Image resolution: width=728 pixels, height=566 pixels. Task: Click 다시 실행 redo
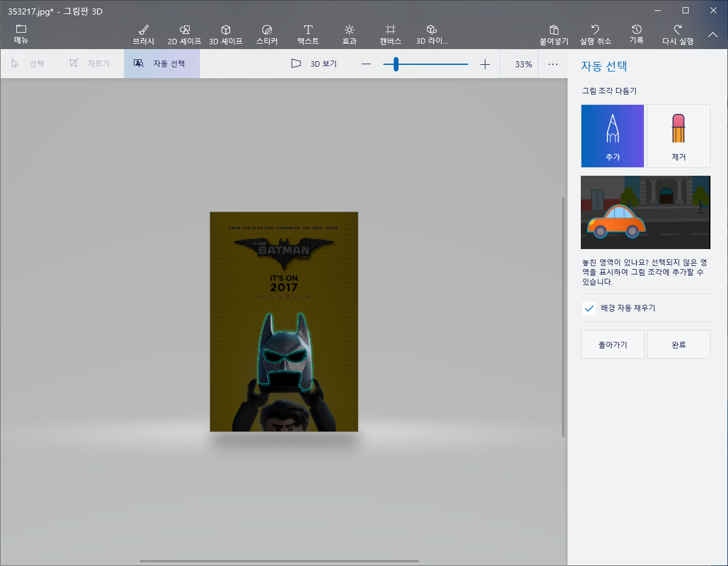point(678,35)
